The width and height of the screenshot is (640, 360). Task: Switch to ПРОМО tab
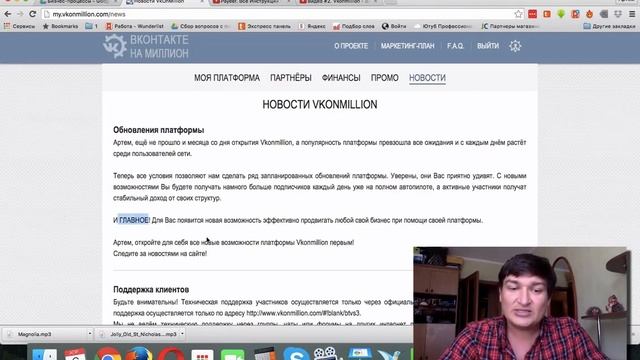pos(384,78)
